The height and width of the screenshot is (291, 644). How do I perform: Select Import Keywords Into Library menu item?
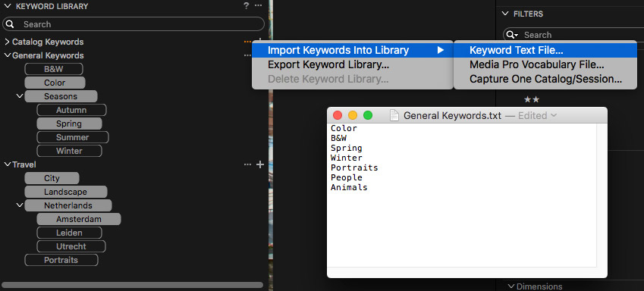click(353, 50)
